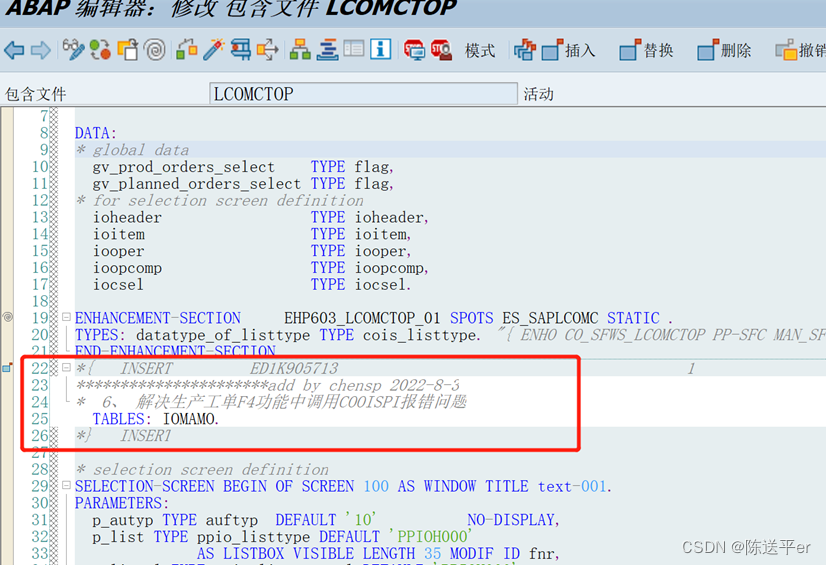Click line number 25 in the gutter
Image resolution: width=826 pixels, height=565 pixels.
point(40,419)
